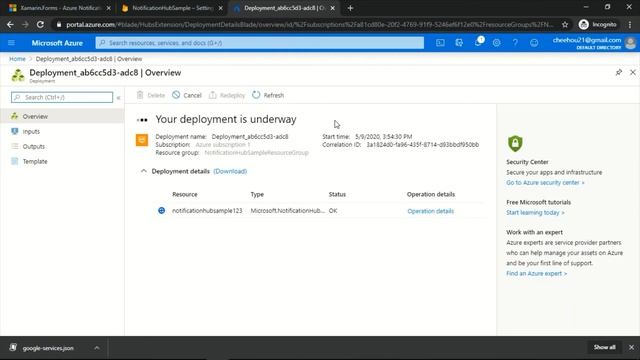The width and height of the screenshot is (640, 360).
Task: Open Cloud Shell from the top bar
Action: 440,43
